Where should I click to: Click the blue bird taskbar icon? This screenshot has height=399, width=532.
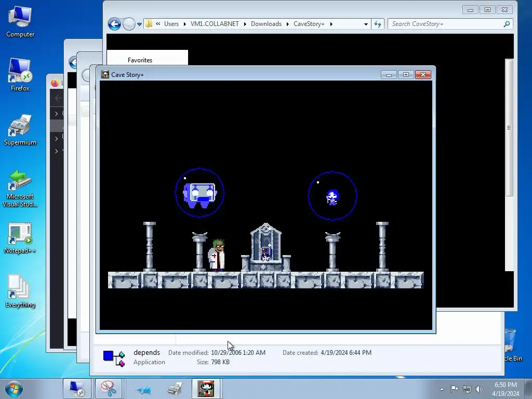point(143,389)
